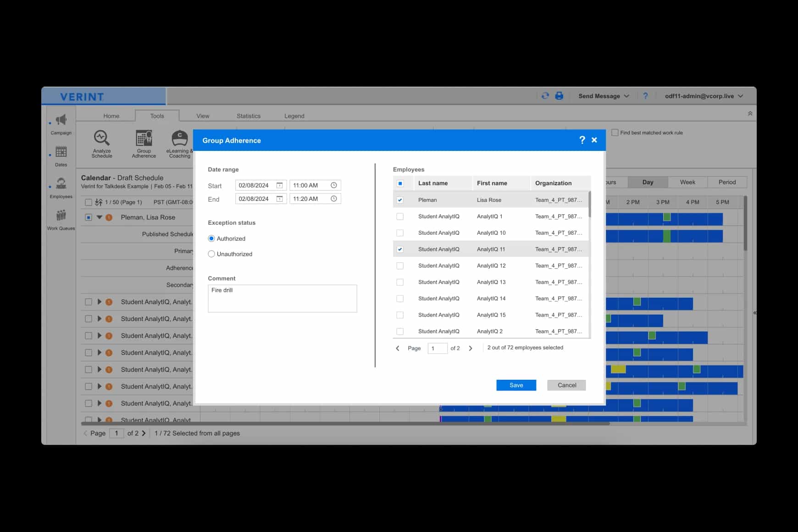This screenshot has width=798, height=532.
Task: Open the Start date calendar picker
Action: tap(280, 185)
